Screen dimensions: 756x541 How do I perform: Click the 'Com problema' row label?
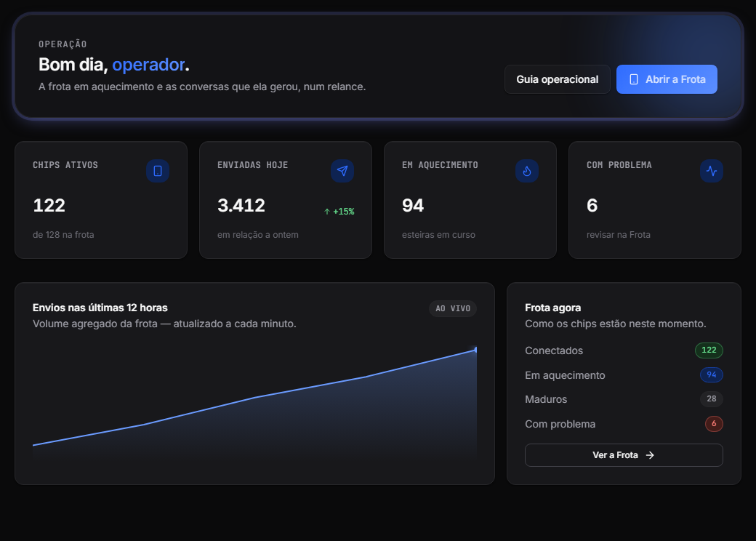click(560, 424)
